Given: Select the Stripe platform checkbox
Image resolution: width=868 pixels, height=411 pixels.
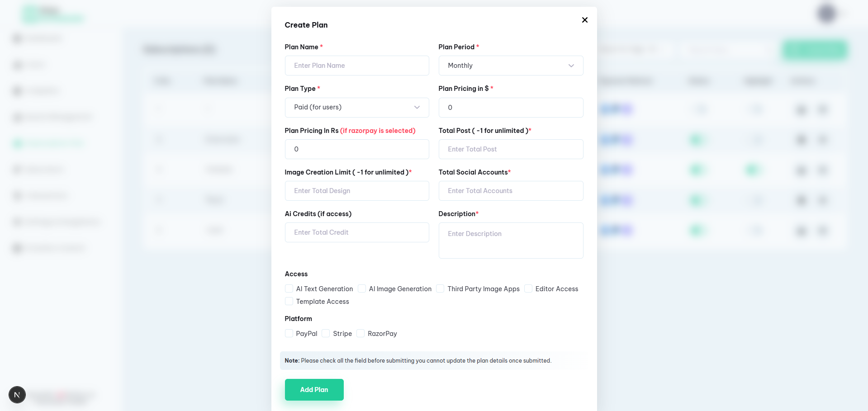Looking at the screenshot, I should pyautogui.click(x=325, y=333).
